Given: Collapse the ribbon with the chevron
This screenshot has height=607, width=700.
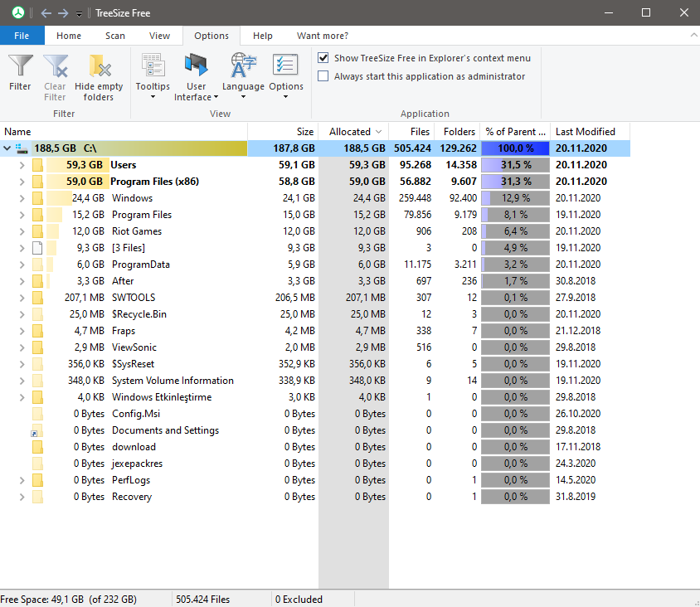Looking at the screenshot, I should pos(693,36).
